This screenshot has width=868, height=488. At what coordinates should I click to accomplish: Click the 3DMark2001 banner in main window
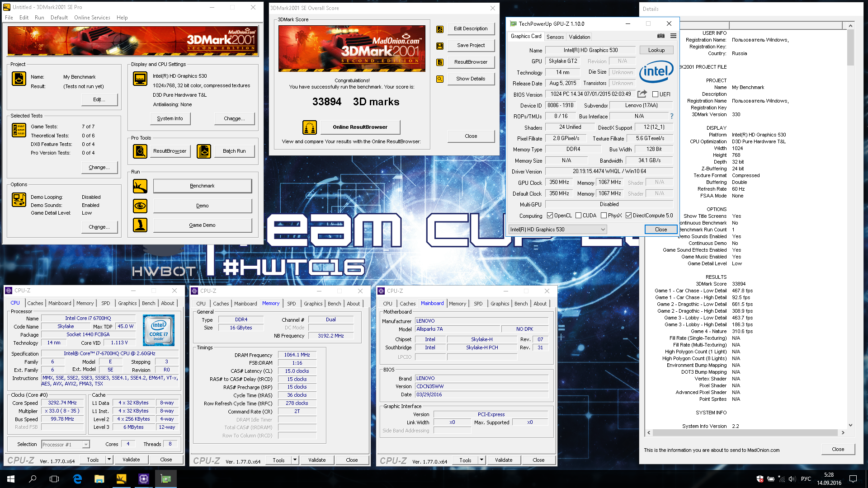coord(133,41)
